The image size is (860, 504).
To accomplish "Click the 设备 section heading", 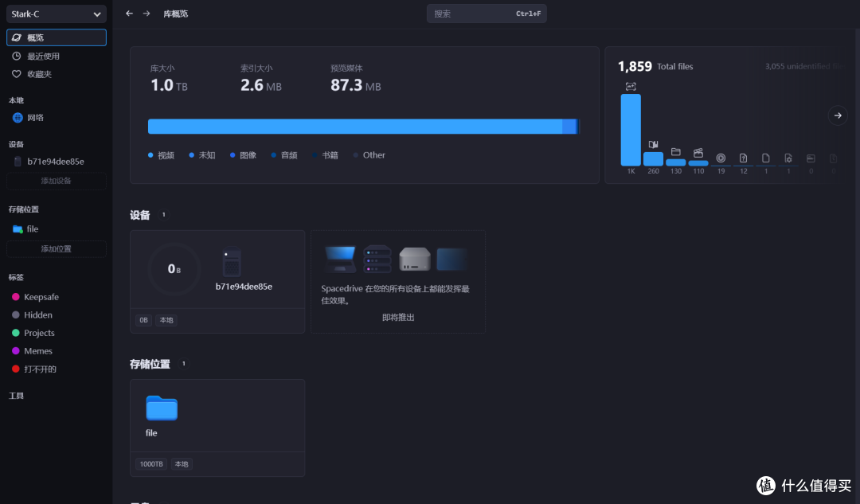I will [x=140, y=215].
